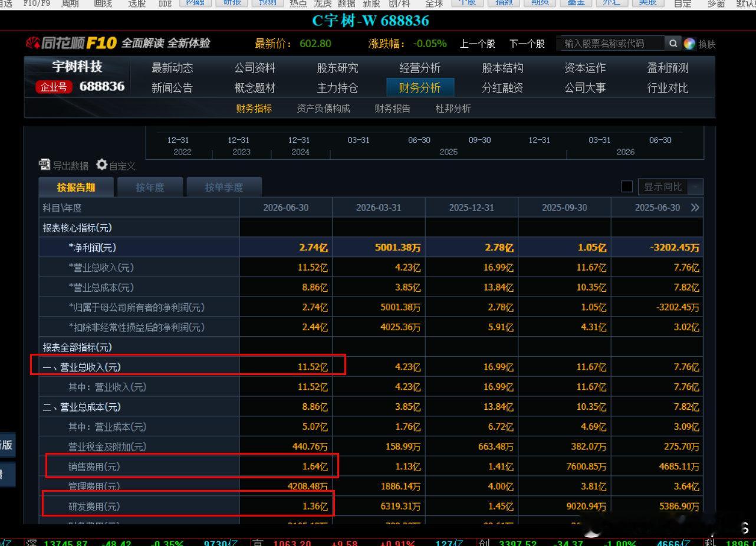
Task: Click the *净利润(元) row label
Action: (x=92, y=248)
